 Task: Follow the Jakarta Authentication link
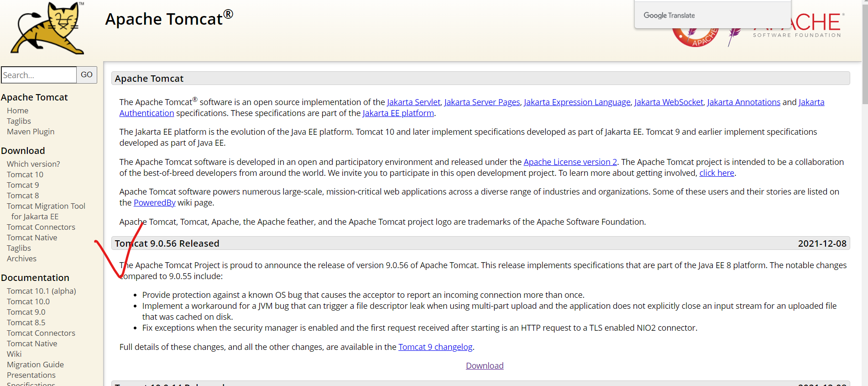(x=146, y=113)
